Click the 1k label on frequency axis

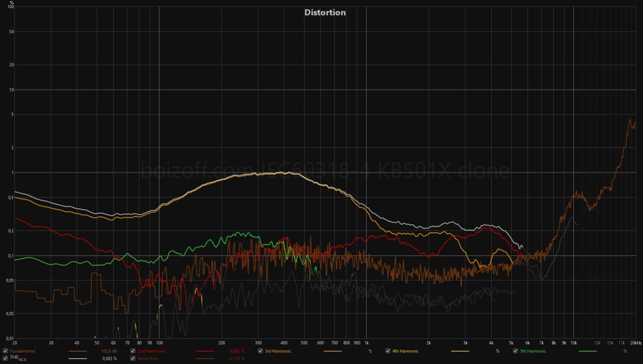(366, 343)
